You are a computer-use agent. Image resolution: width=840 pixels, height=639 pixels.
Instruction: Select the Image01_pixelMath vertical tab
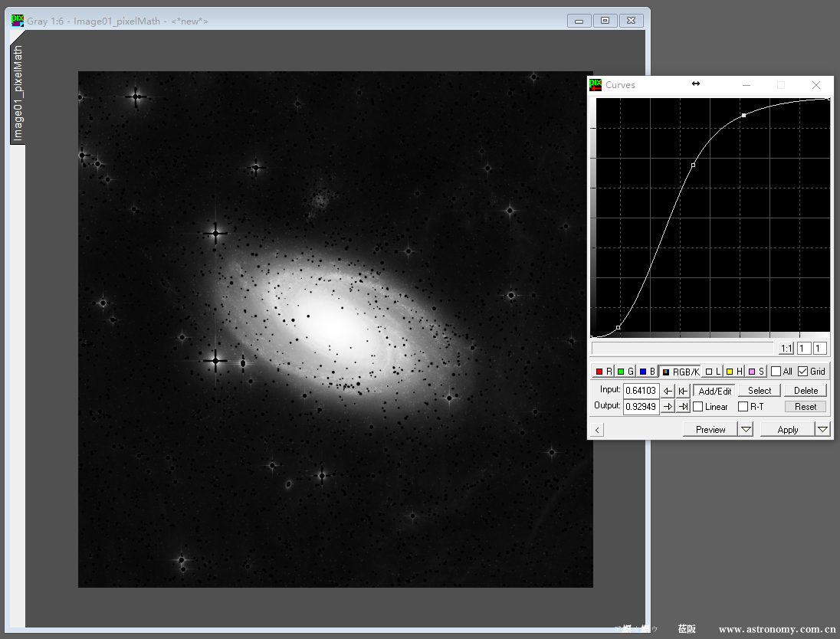18,93
